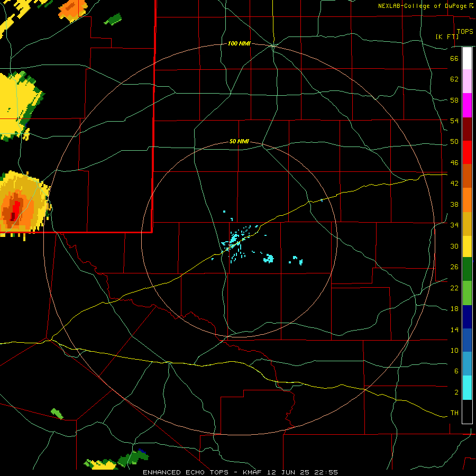Click the medium blue legend swatch
The width and height of the screenshot is (476, 476).
coord(467,340)
